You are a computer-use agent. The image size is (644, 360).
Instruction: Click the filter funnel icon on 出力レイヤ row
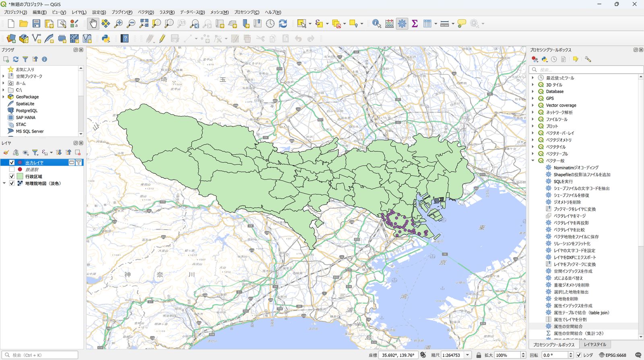tap(78, 163)
